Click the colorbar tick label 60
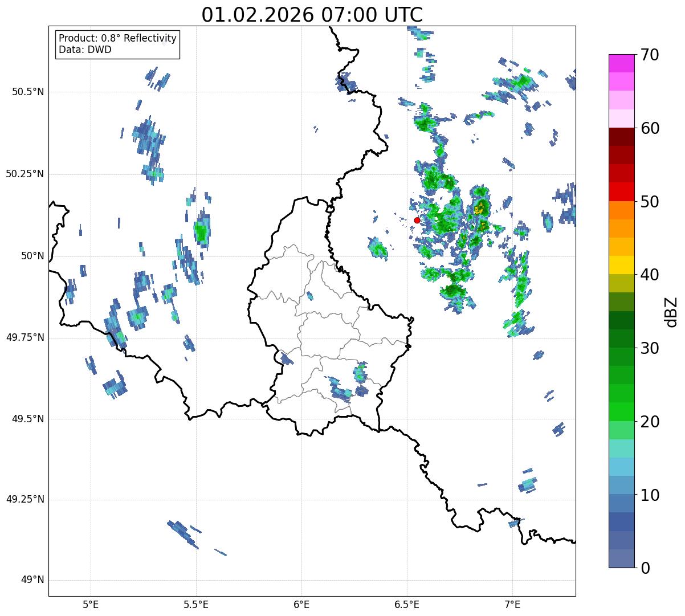The height and width of the screenshot is (616, 685). [650, 128]
